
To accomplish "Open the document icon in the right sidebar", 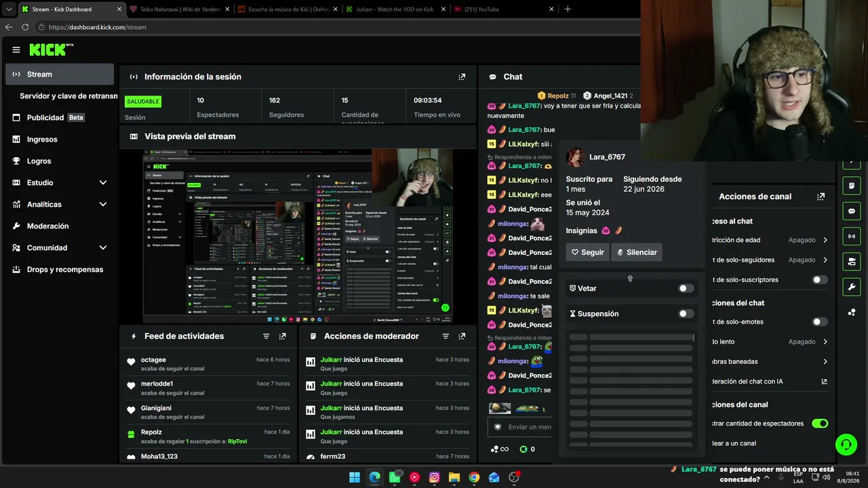I will click(852, 186).
